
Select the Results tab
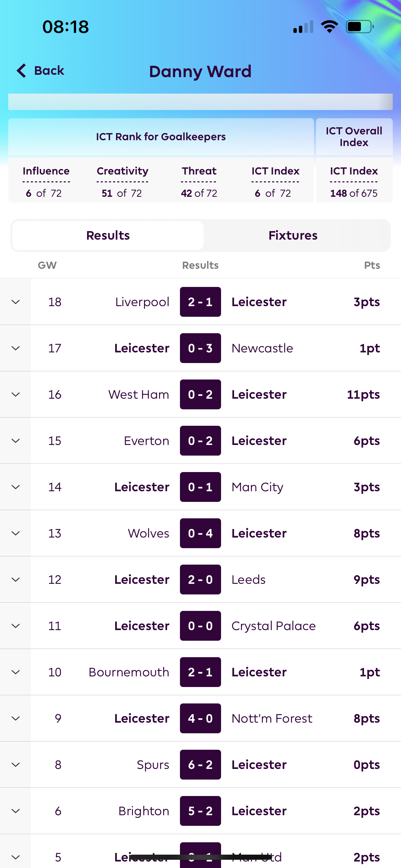tap(108, 236)
